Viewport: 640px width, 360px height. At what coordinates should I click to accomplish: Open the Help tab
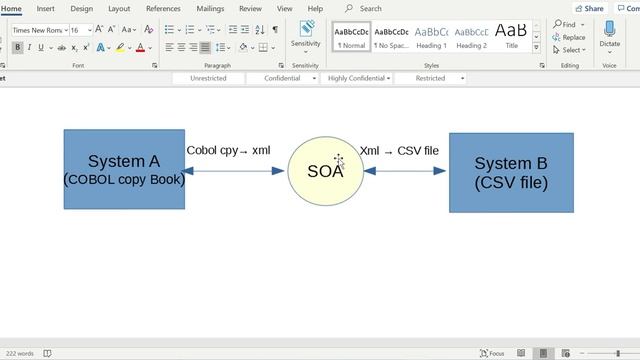(x=315, y=9)
